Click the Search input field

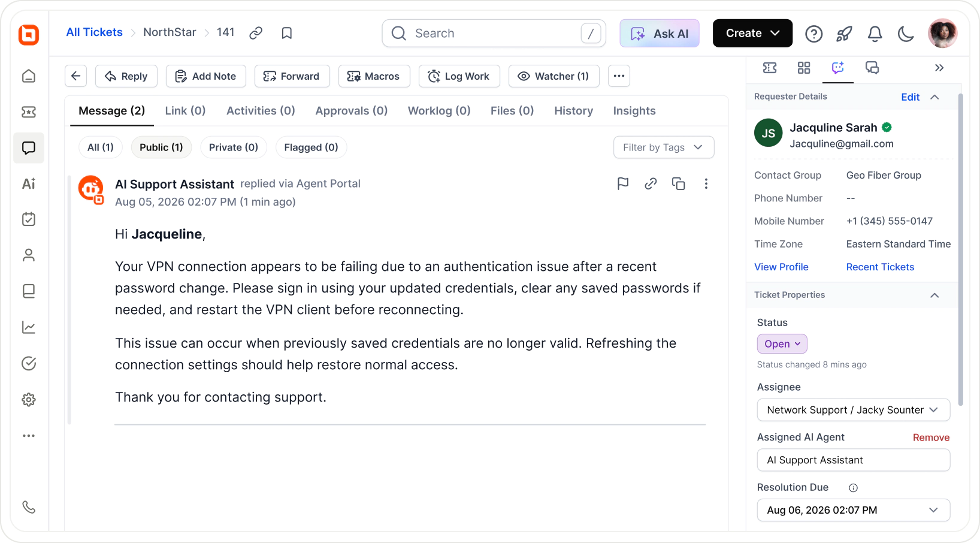[x=494, y=33]
